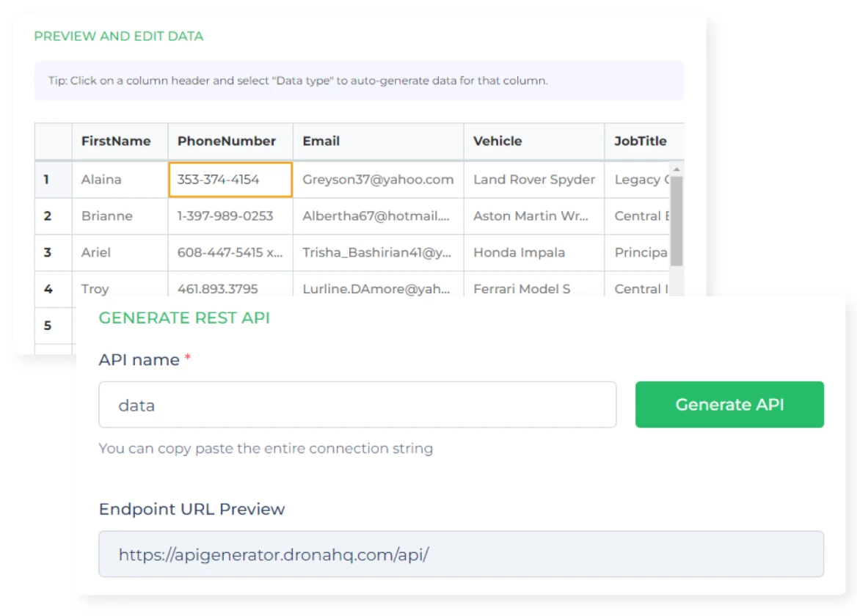Select the Albertha67@hotmail email cell

pyautogui.click(x=379, y=216)
